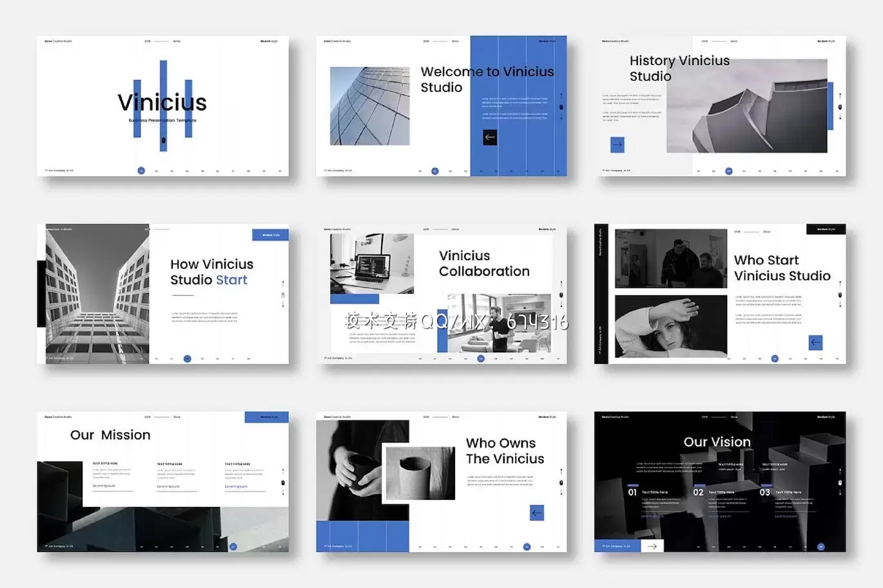
Task: Click black Modern Style tag on Who Start slide
Action: tap(826, 229)
